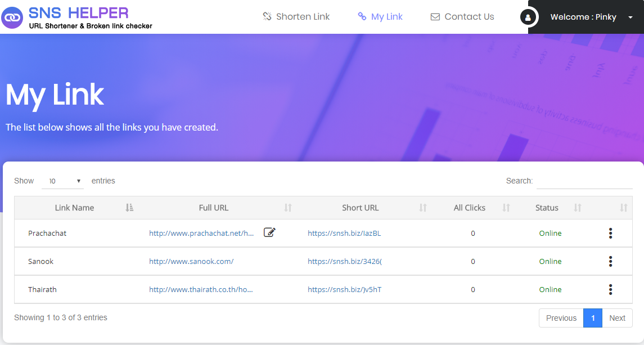
Task: Sort by Status column arrows
Action: coord(577,208)
